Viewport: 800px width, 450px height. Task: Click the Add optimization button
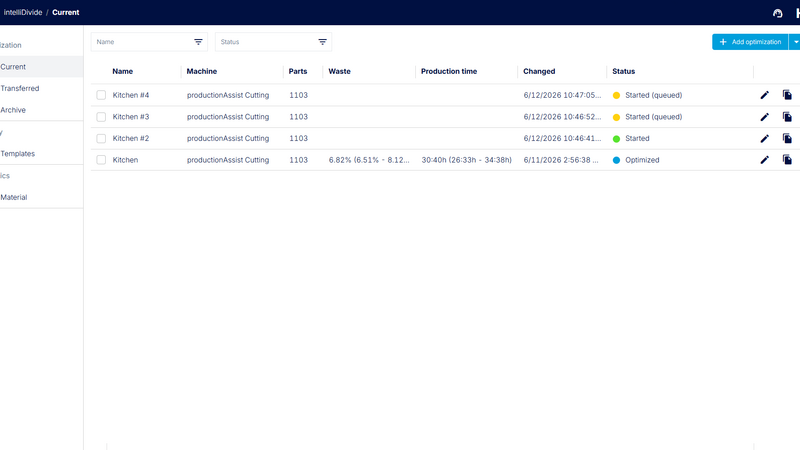click(x=750, y=42)
